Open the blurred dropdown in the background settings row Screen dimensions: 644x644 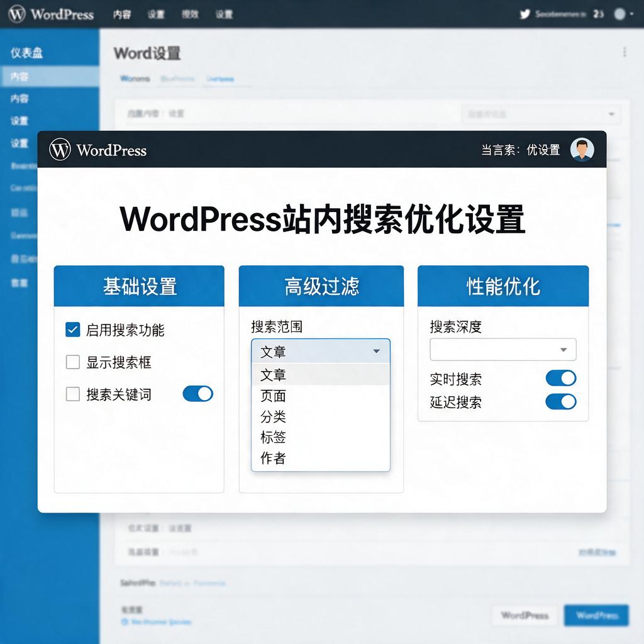click(x=540, y=114)
